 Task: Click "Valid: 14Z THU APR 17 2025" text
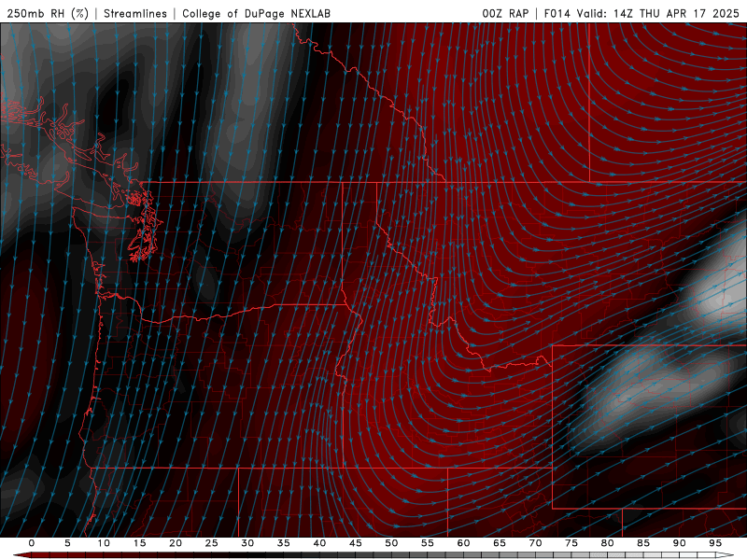(657, 13)
